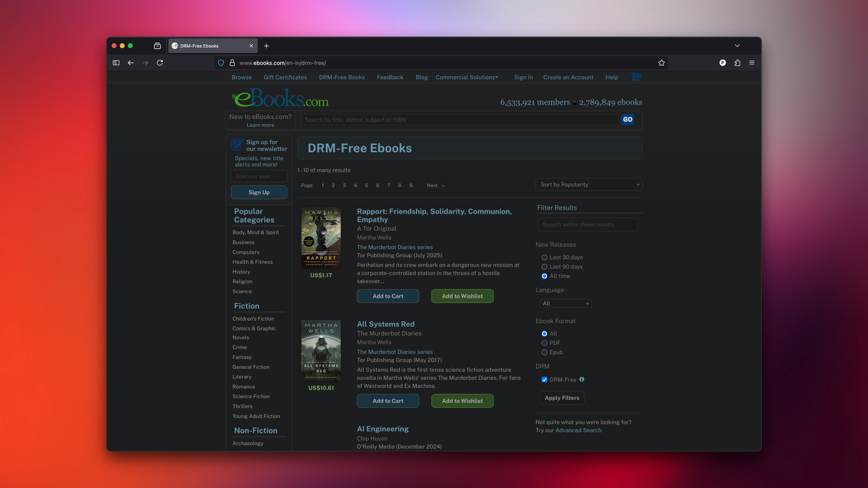Viewport: 868px width, 488px height.
Task: Open the Archaeology category
Action: [x=248, y=443]
